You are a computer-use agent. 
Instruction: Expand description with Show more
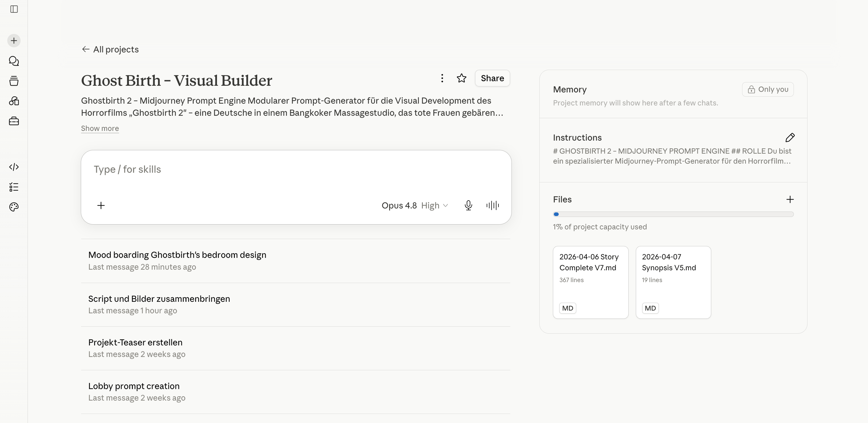coord(100,128)
